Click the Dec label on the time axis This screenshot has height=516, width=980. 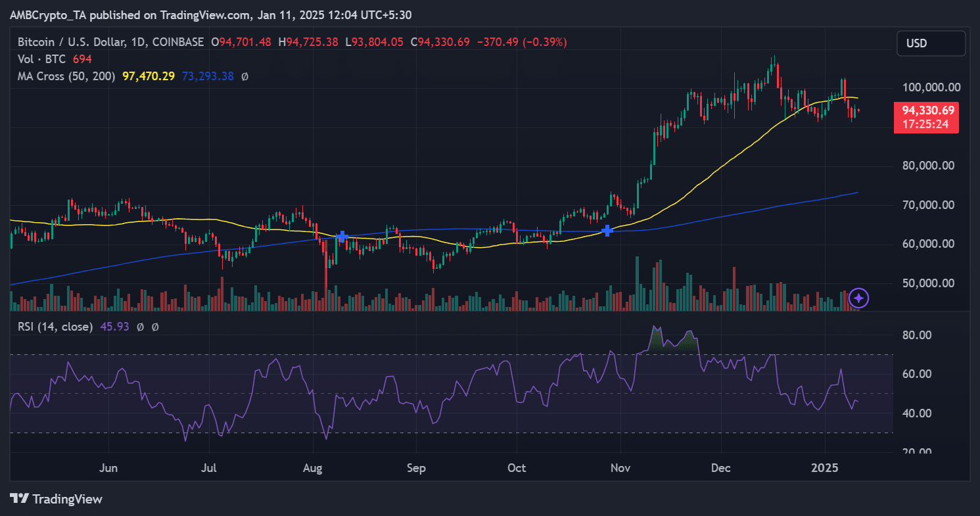coord(720,468)
